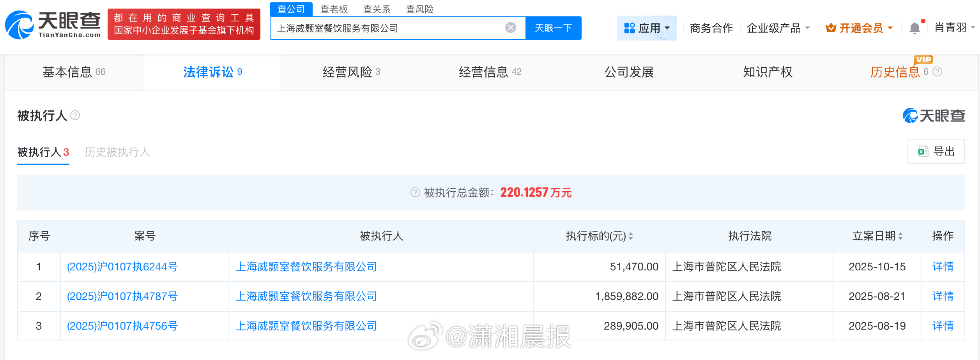Click the court name in row 2

[727, 296]
